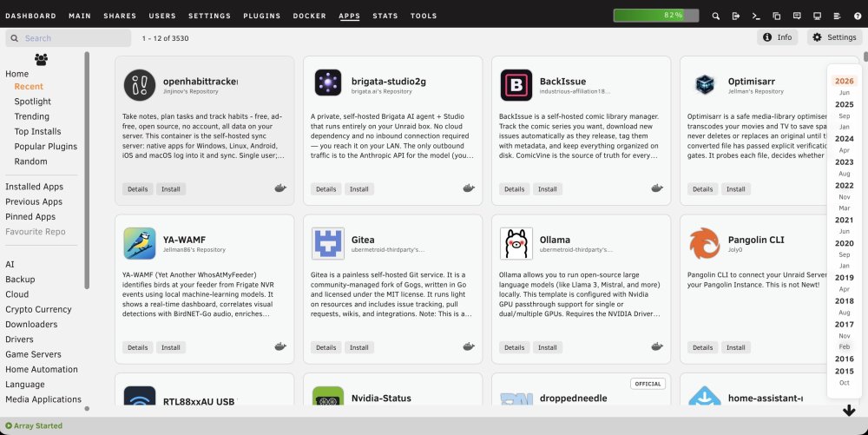Click Docker whale icon on YA-WAMF card
868x435 pixels.
[280, 346]
